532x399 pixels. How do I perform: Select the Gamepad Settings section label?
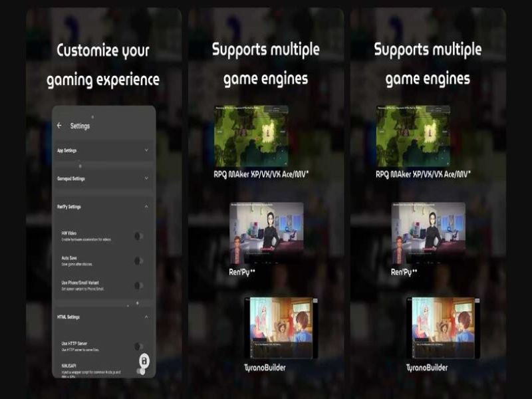tap(71, 178)
